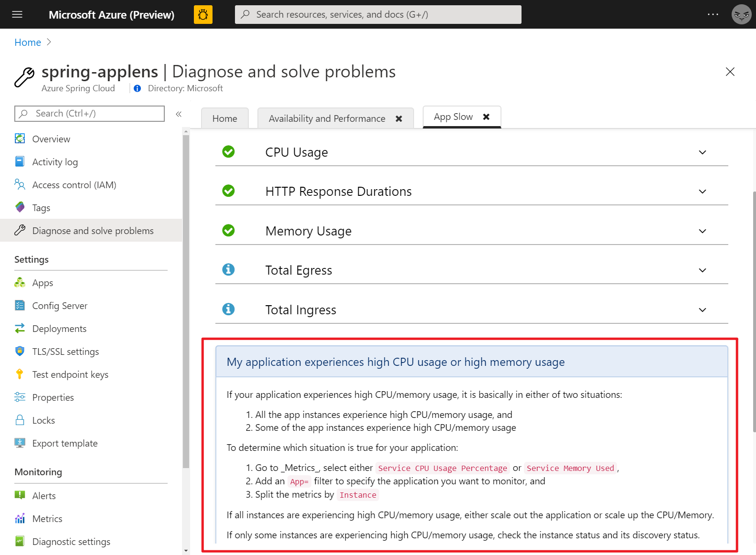Switch to the Home tab
The height and width of the screenshot is (555, 756).
pos(225,118)
